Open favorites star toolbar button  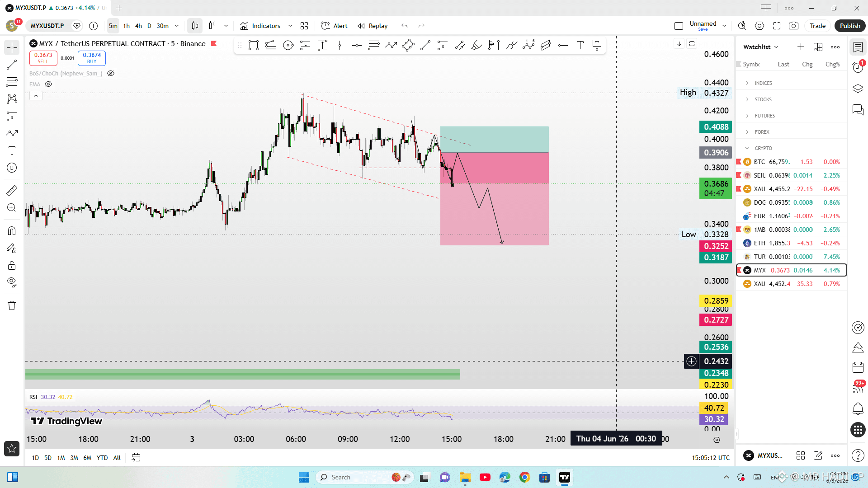tap(12, 448)
